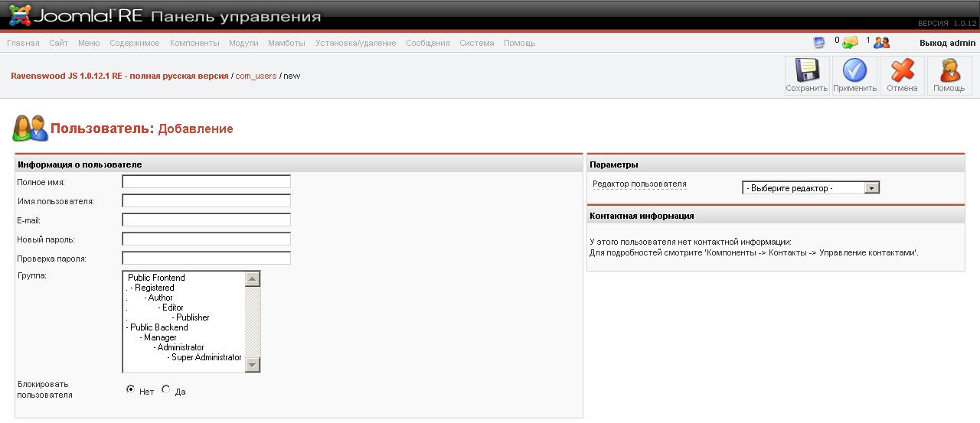The height and width of the screenshot is (423, 980).
Task: Open the Установка/удаление menu
Action: click(x=356, y=43)
